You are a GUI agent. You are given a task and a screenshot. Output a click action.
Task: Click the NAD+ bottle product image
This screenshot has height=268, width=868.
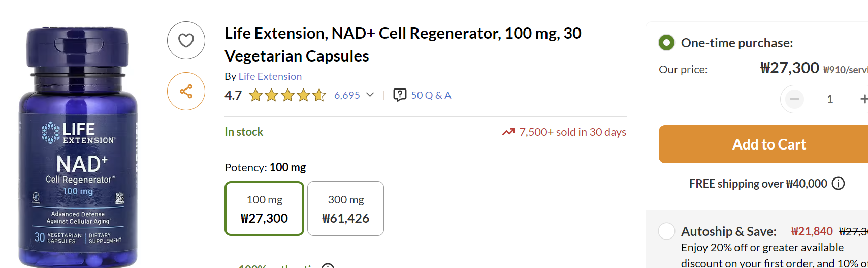point(78,147)
